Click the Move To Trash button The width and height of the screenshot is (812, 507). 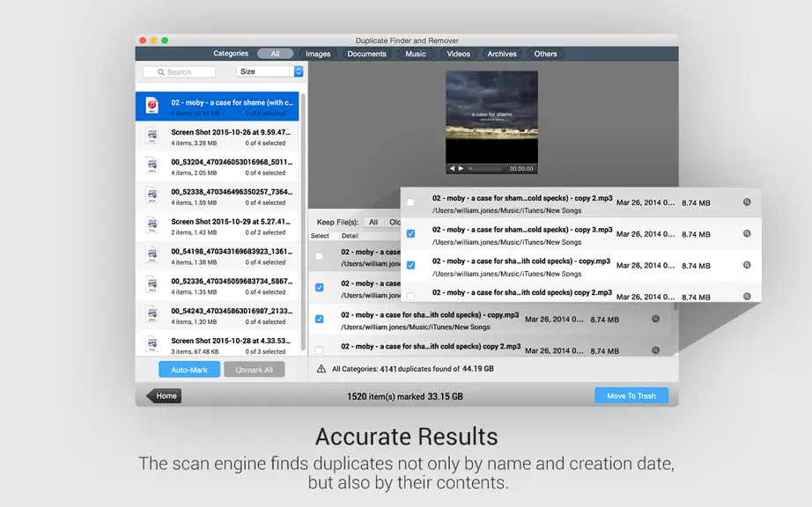tap(631, 396)
